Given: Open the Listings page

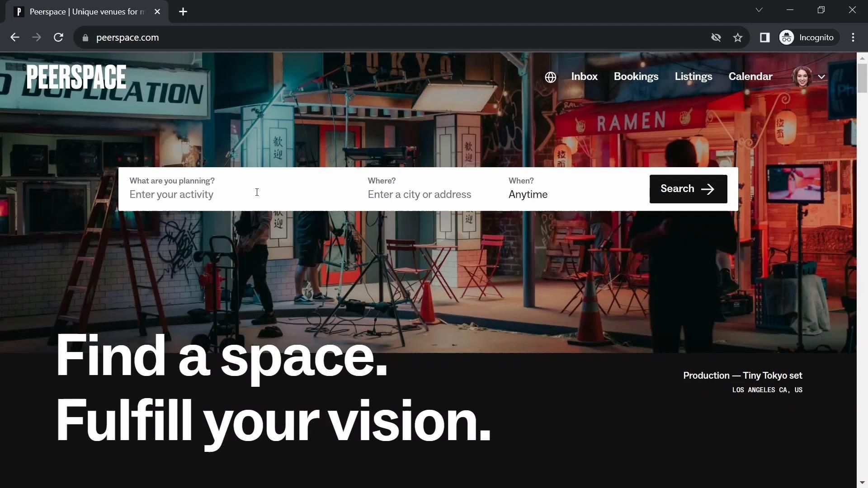Looking at the screenshot, I should [x=693, y=76].
